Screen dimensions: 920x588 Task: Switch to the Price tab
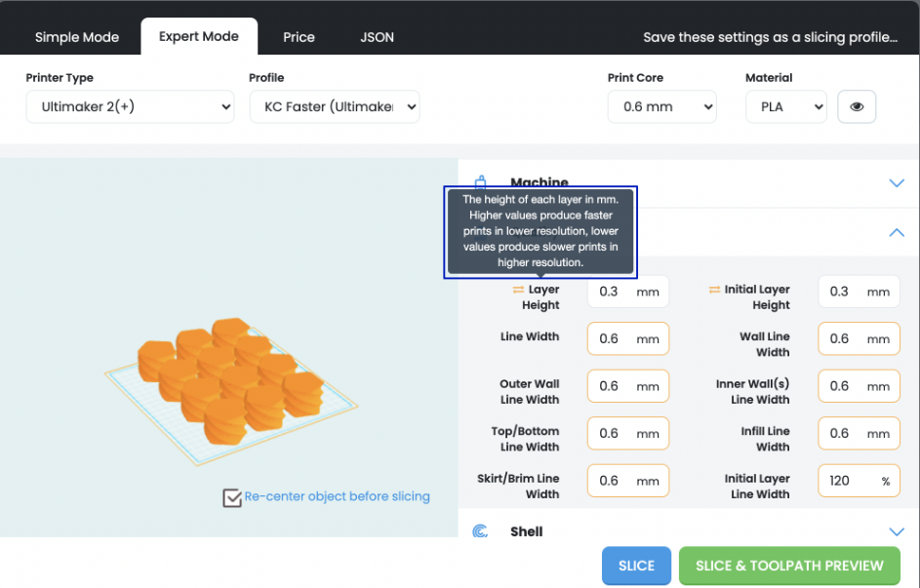coord(299,37)
